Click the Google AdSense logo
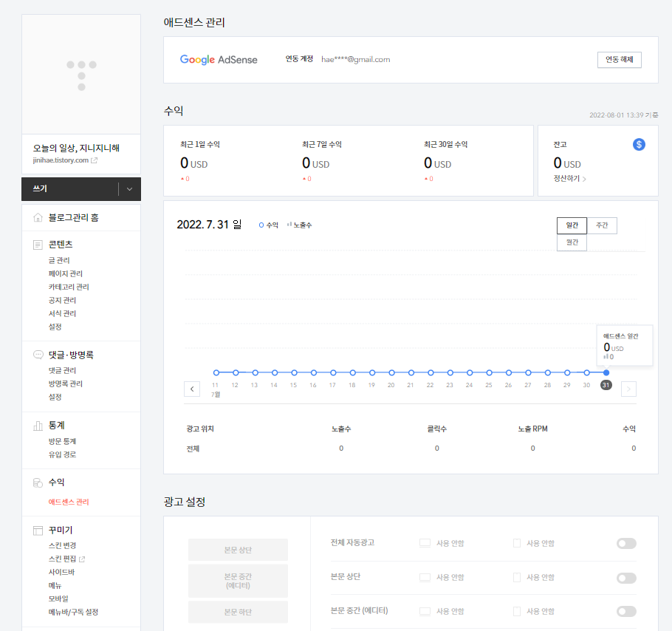 pyautogui.click(x=219, y=60)
